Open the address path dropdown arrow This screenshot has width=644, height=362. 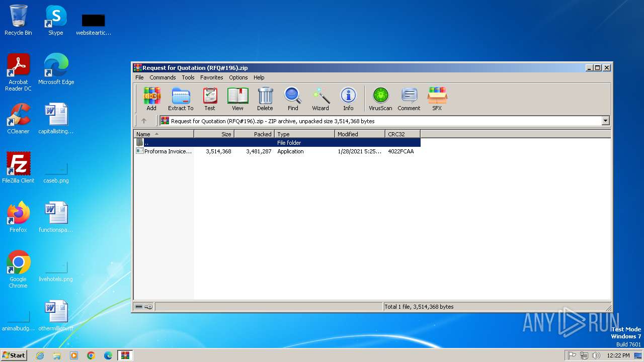tap(605, 121)
